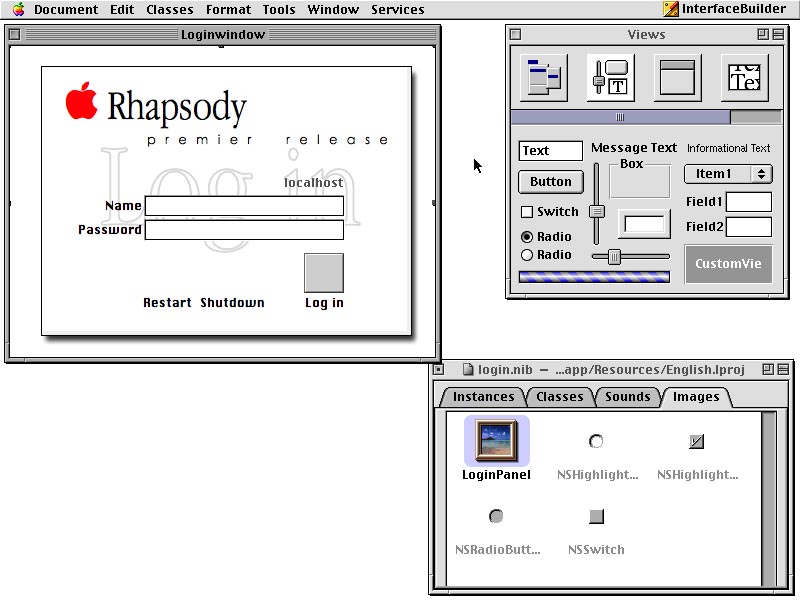Screen dimensions: 800x600
Task: Click the login.nib window collapse box
Action: pos(783,369)
